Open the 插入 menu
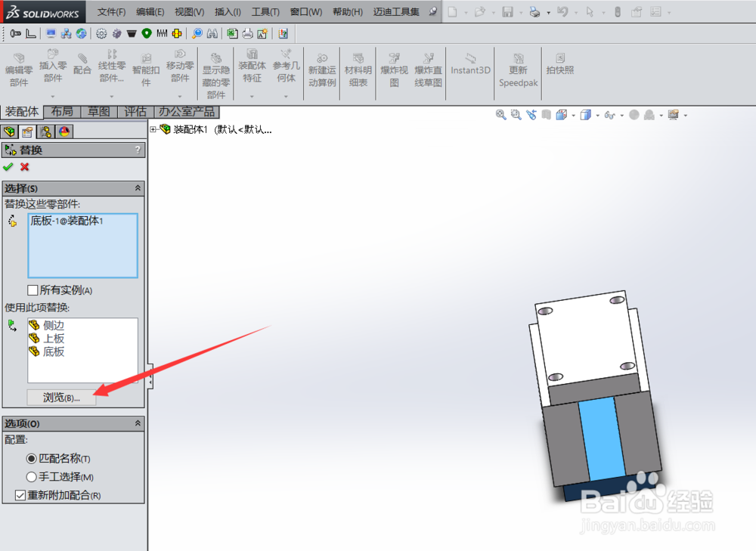The width and height of the screenshot is (756, 551). 226,11
